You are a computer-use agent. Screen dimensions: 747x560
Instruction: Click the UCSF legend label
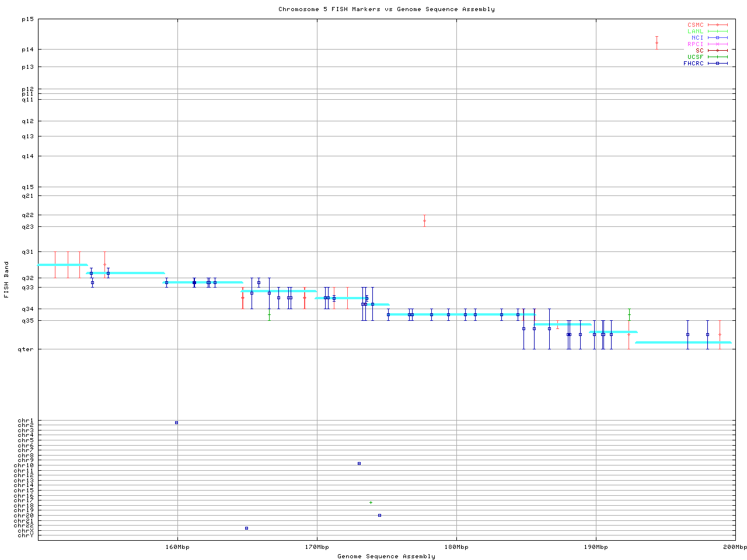pyautogui.click(x=695, y=57)
